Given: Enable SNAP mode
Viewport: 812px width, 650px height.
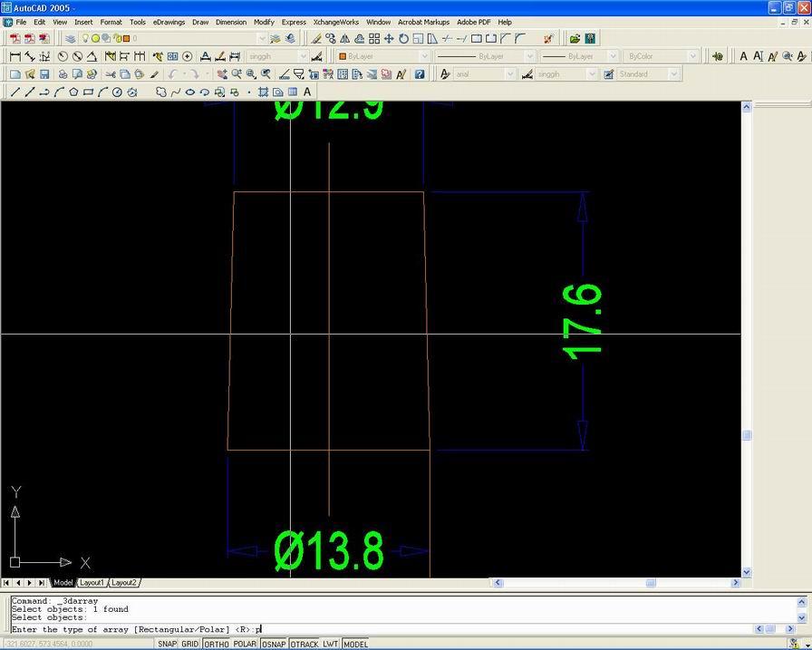Looking at the screenshot, I should click(168, 644).
